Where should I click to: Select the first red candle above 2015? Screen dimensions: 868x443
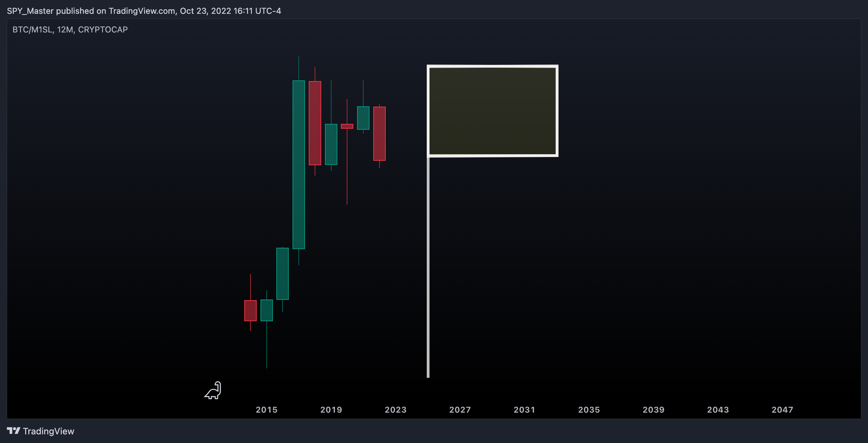[x=250, y=311]
